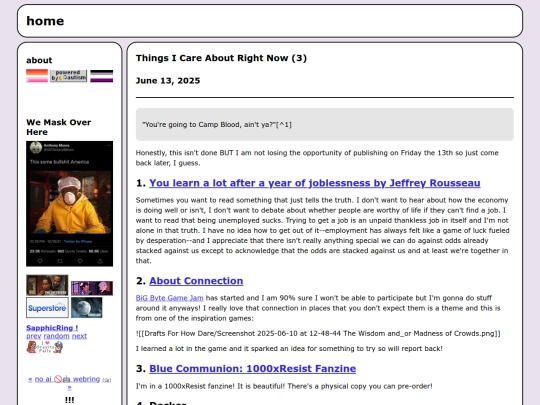Open 'You learn a lot after a year of joblessness' link
The image size is (540, 405).
click(315, 183)
